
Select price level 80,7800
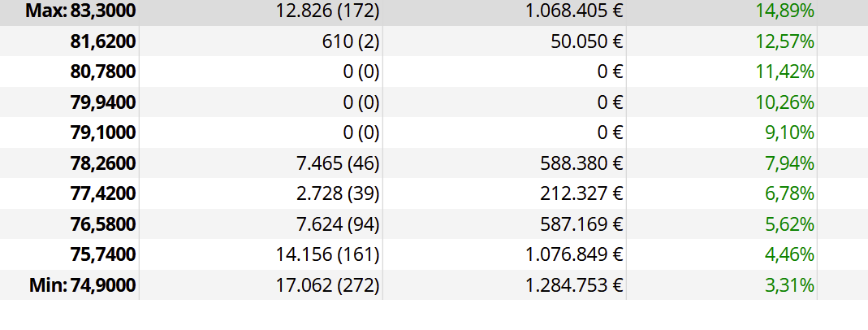103,72
